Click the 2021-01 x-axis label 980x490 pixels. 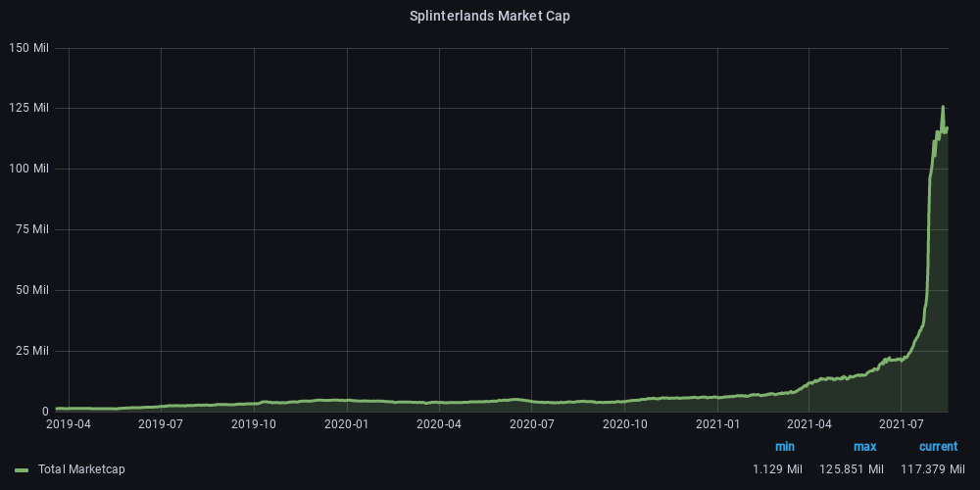click(717, 424)
